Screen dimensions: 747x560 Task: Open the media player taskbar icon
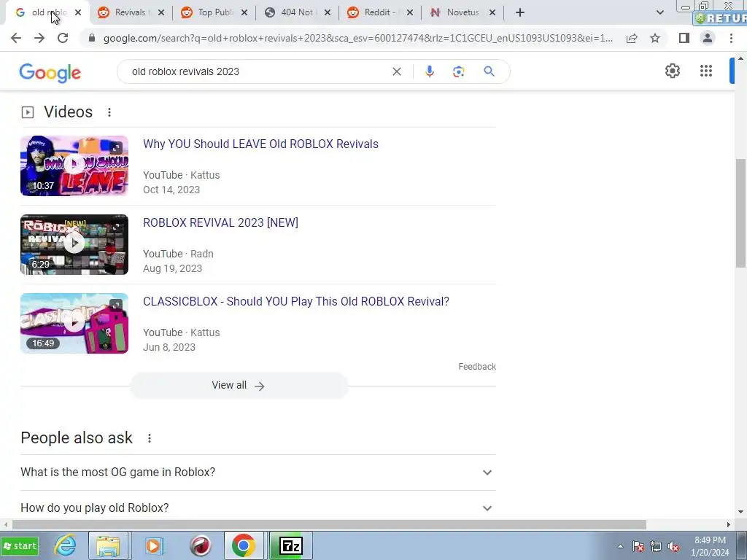click(153, 545)
